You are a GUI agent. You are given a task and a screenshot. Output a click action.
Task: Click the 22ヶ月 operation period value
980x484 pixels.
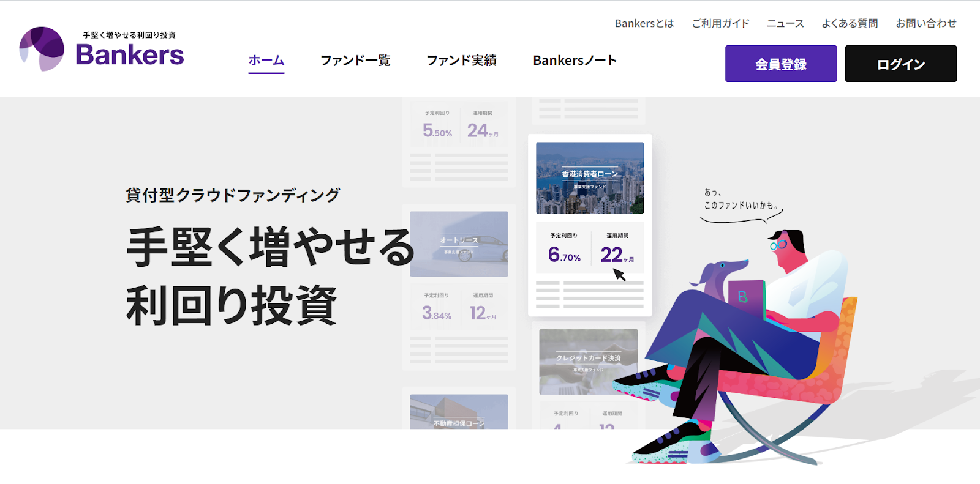(x=617, y=255)
